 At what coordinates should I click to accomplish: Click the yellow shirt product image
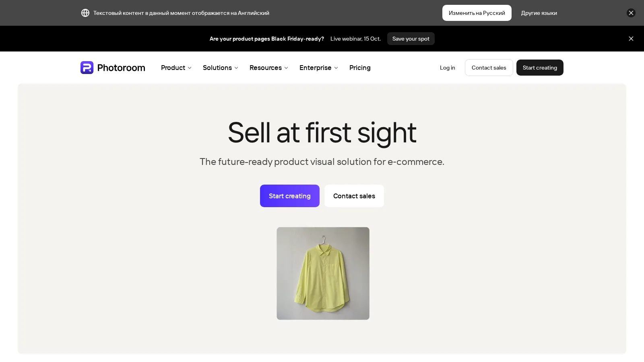pyautogui.click(x=323, y=274)
